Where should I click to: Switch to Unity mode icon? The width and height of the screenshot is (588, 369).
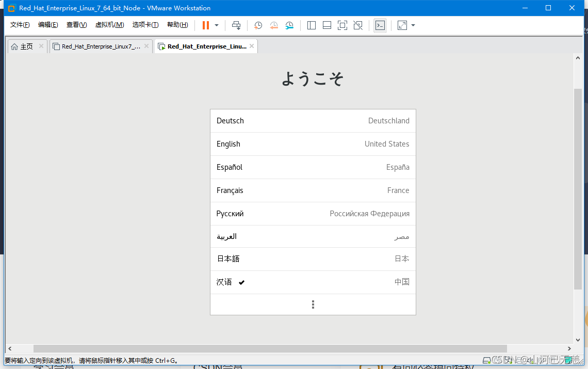(358, 25)
